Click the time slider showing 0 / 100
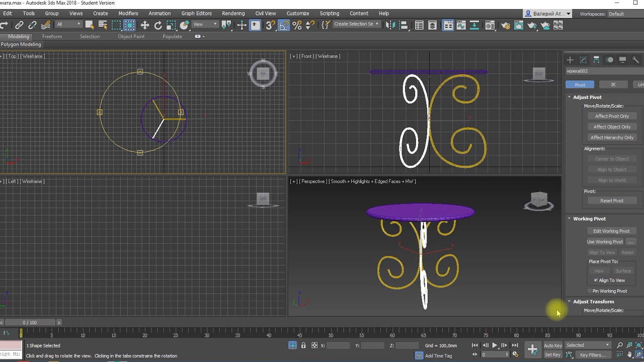Image resolution: width=644 pixels, height=362 pixels. coord(30,322)
